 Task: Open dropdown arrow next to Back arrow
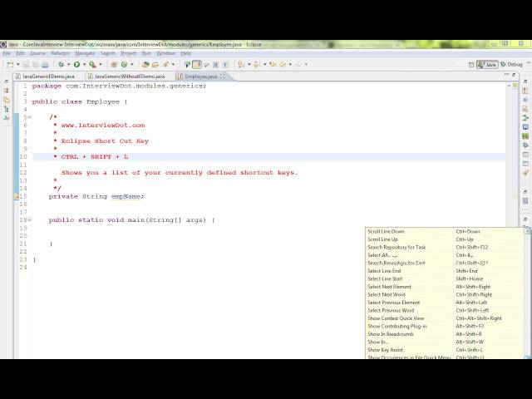coord(290,65)
